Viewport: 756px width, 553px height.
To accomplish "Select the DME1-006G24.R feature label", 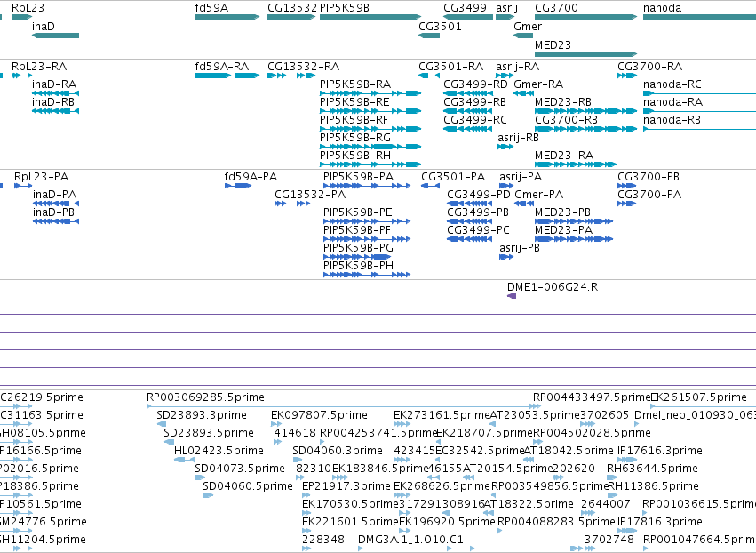I will click(x=552, y=287).
